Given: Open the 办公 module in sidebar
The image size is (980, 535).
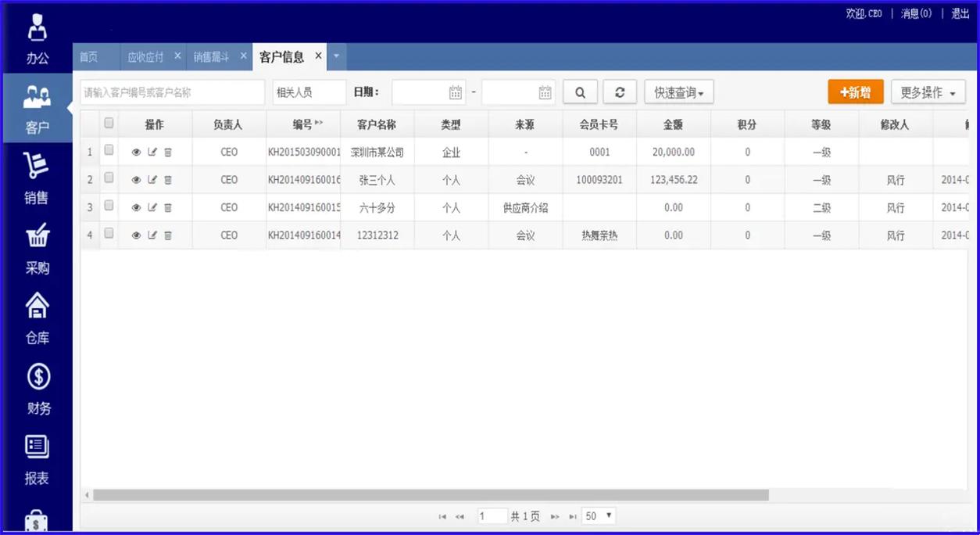Looking at the screenshot, I should (x=36, y=35).
